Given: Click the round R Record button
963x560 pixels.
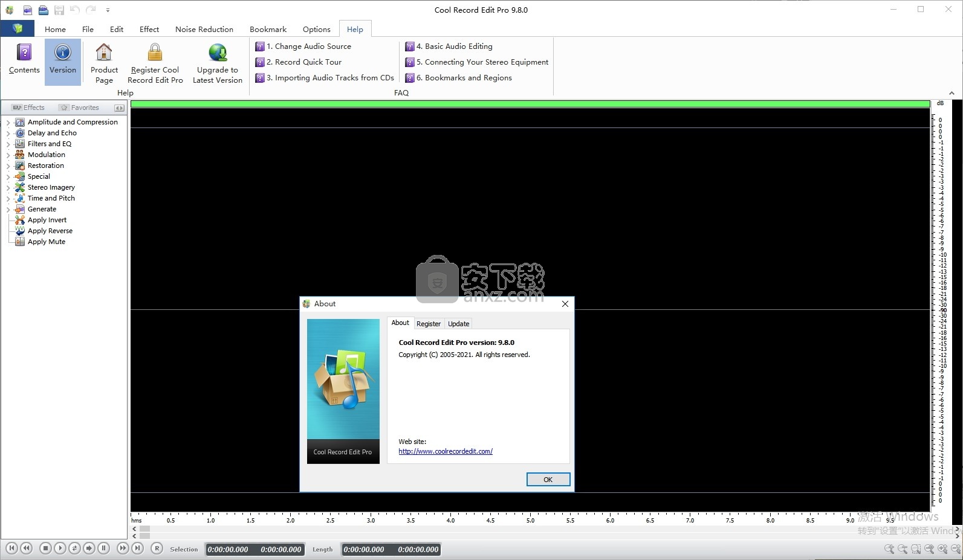Looking at the screenshot, I should click(157, 548).
